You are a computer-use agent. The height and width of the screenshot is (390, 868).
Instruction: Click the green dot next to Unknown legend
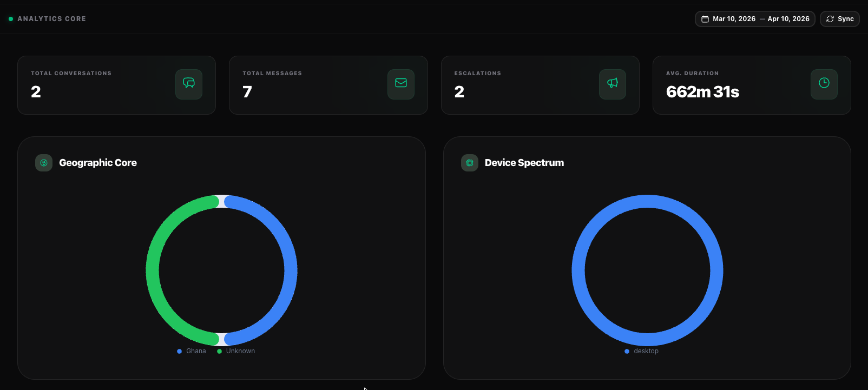coord(219,351)
